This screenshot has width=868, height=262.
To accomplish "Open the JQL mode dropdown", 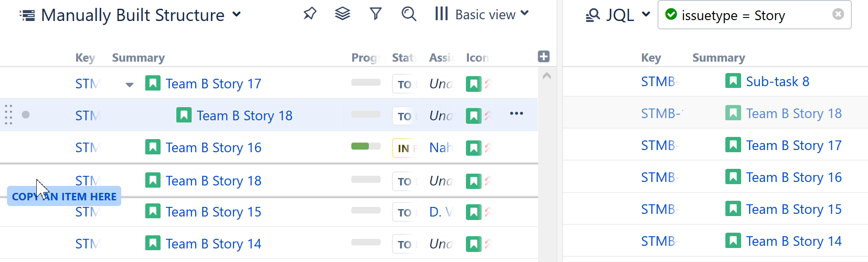I will coord(646,14).
